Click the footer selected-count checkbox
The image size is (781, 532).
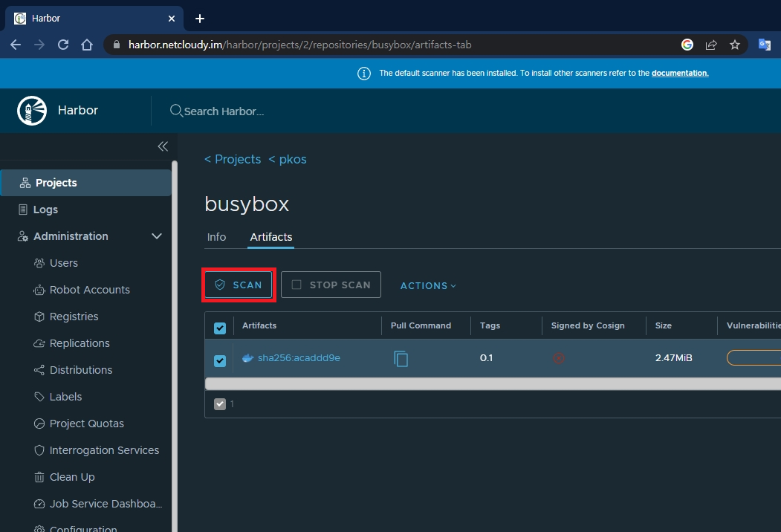220,404
